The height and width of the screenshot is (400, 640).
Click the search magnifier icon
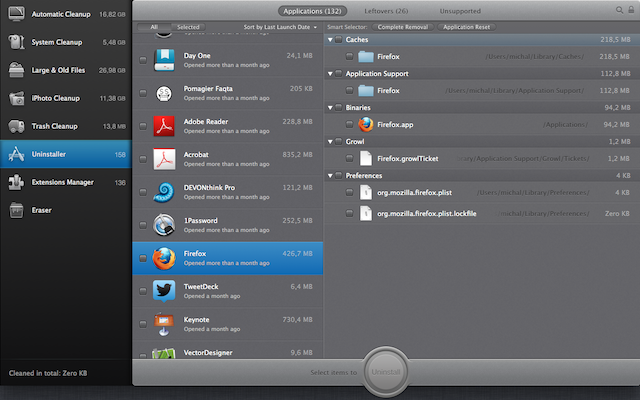[619, 11]
